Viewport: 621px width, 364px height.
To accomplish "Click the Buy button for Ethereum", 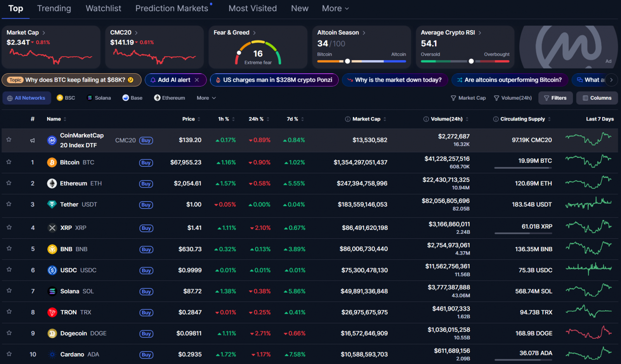I will [x=146, y=184].
